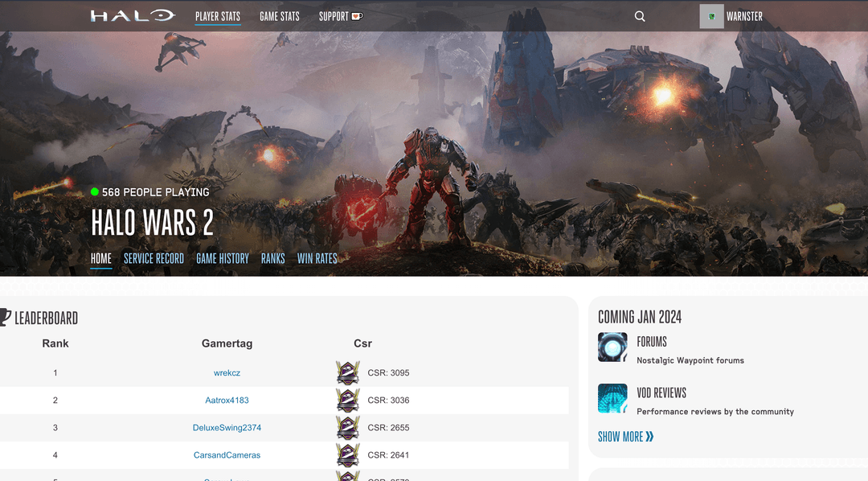
Task: Click rank number 4 cell
Action: (55, 455)
